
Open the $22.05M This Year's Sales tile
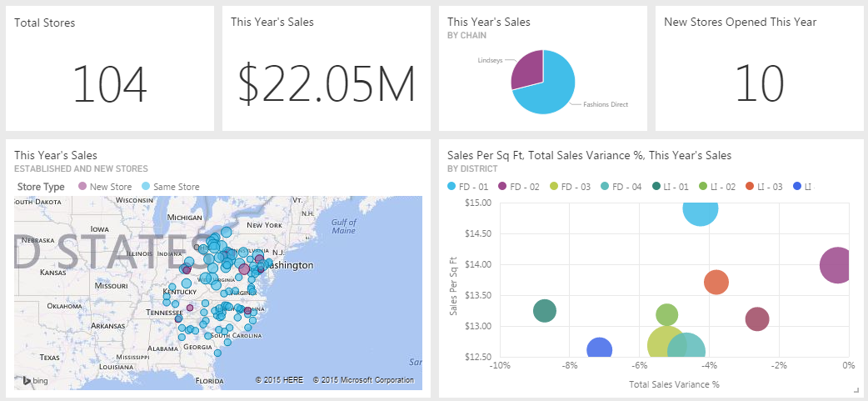coord(326,68)
